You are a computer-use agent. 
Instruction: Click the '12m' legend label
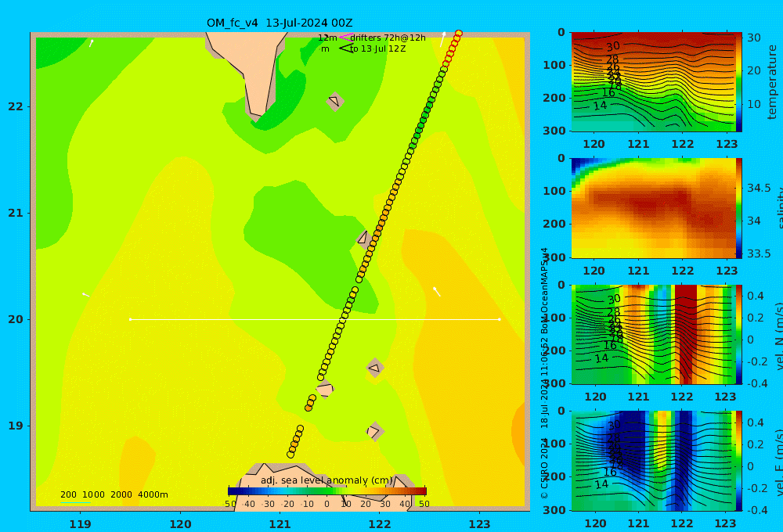tap(327, 38)
